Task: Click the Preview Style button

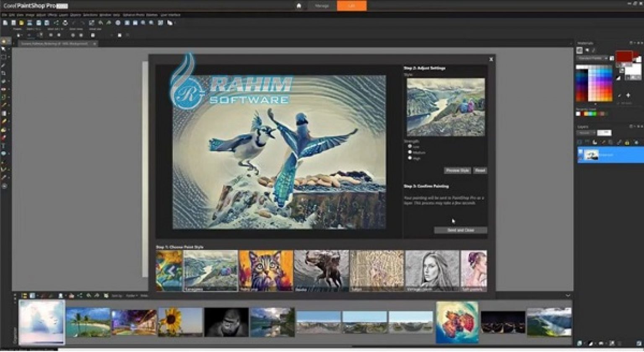Action: (x=457, y=171)
